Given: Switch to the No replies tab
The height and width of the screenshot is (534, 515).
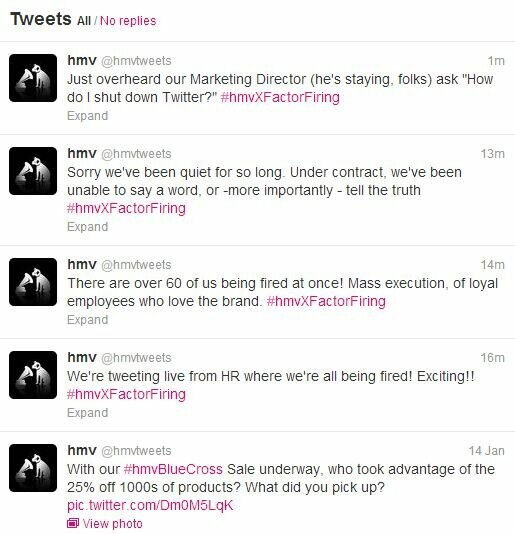Looking at the screenshot, I should tap(128, 21).
